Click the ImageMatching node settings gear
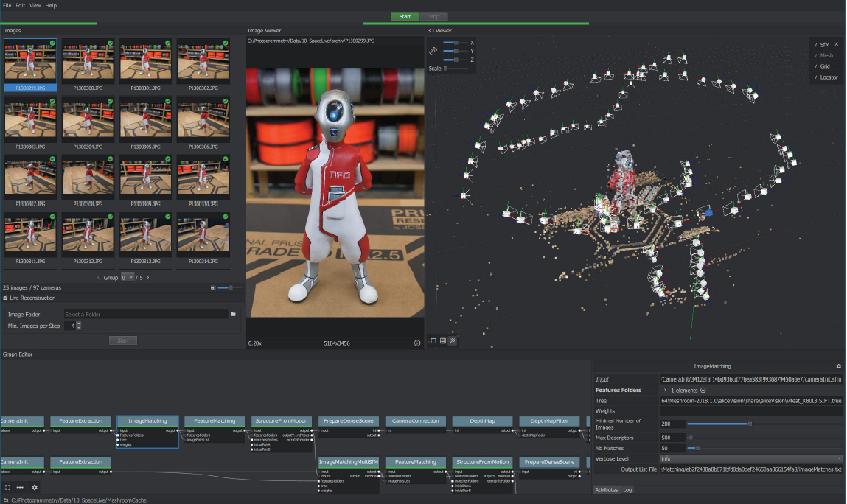 coord(838,366)
